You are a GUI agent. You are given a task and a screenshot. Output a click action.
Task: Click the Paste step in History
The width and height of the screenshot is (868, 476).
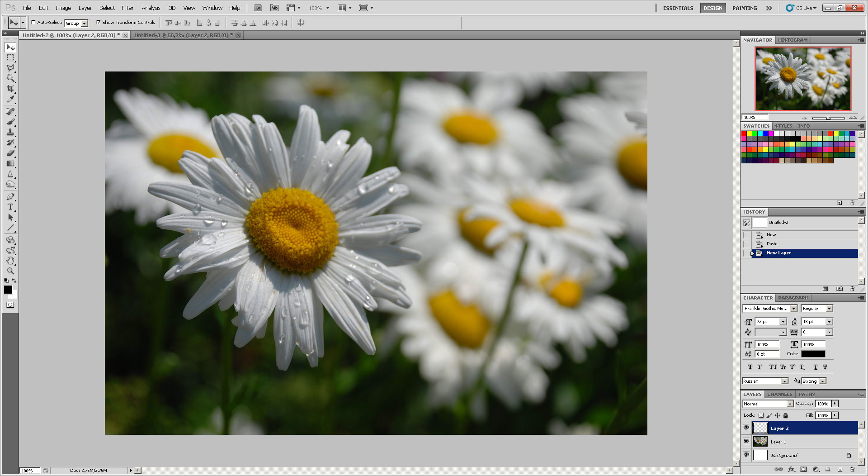(x=772, y=244)
